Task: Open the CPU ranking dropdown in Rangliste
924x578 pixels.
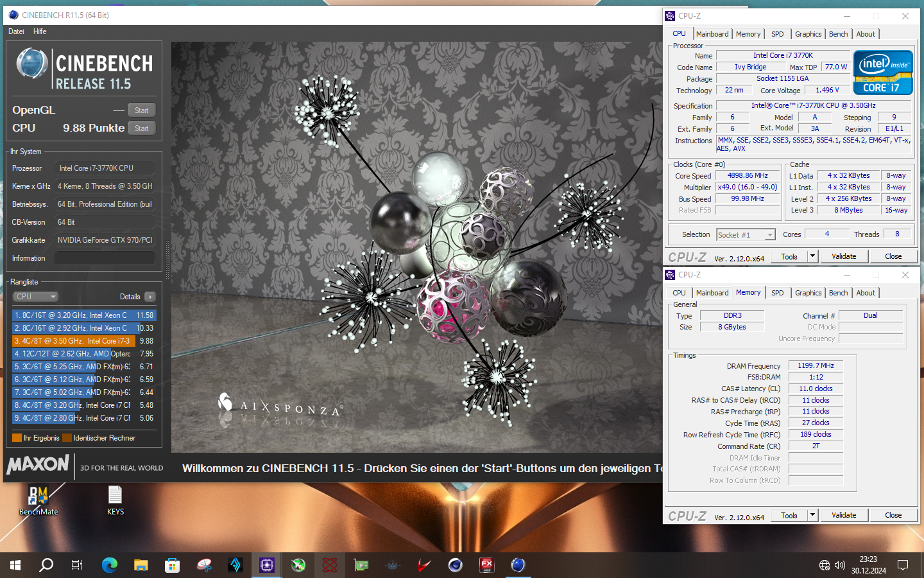Action: [x=36, y=297]
